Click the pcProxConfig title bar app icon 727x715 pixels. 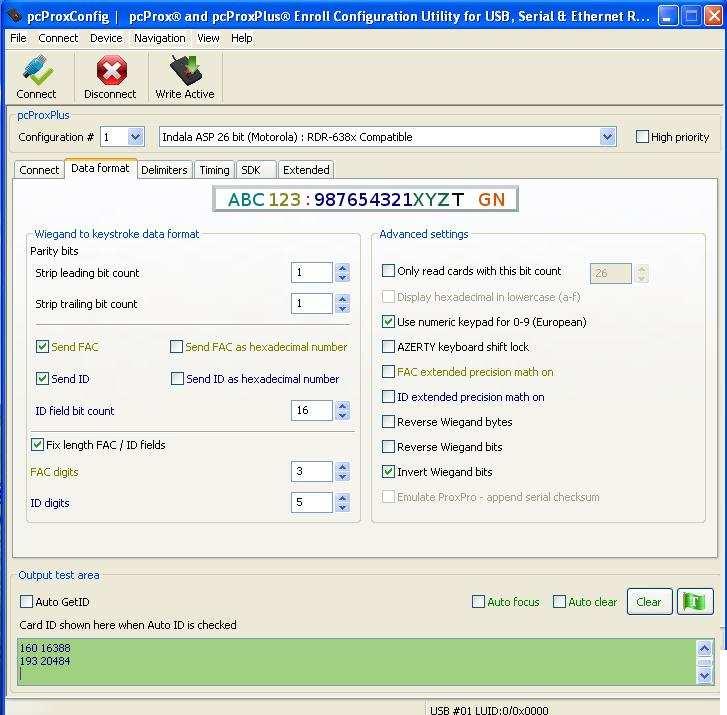tap(15, 16)
